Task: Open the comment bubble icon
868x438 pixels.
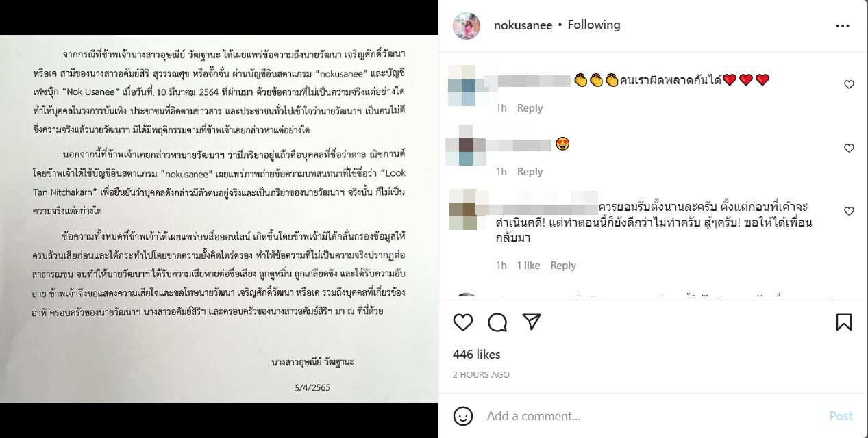Action: pos(497,322)
